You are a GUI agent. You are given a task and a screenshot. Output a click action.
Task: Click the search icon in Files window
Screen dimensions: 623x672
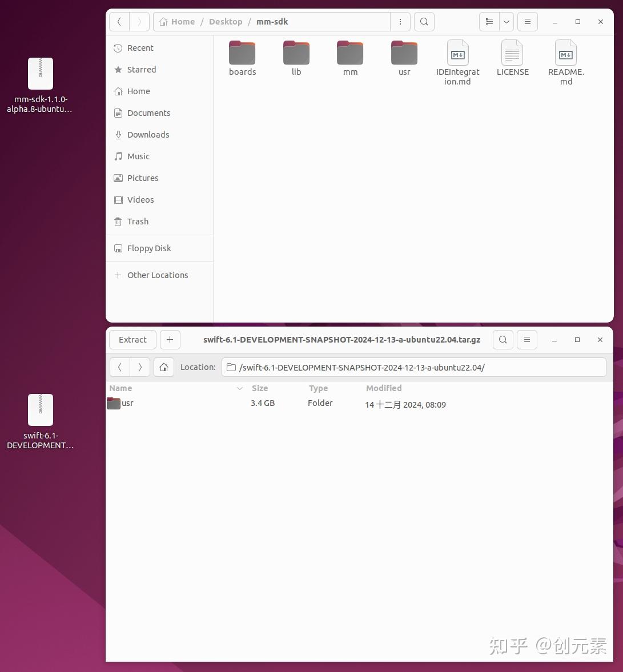click(x=424, y=22)
